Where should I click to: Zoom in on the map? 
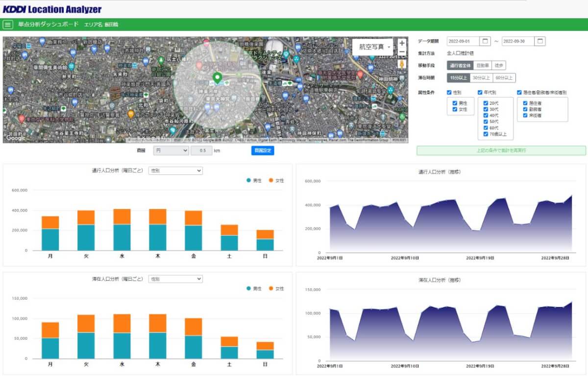click(x=402, y=43)
